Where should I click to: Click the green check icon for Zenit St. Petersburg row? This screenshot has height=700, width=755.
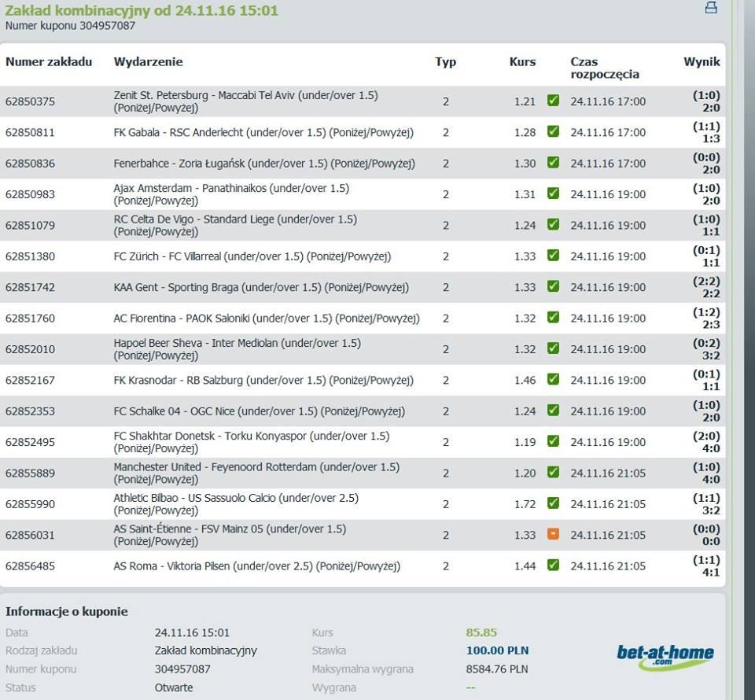click(553, 100)
